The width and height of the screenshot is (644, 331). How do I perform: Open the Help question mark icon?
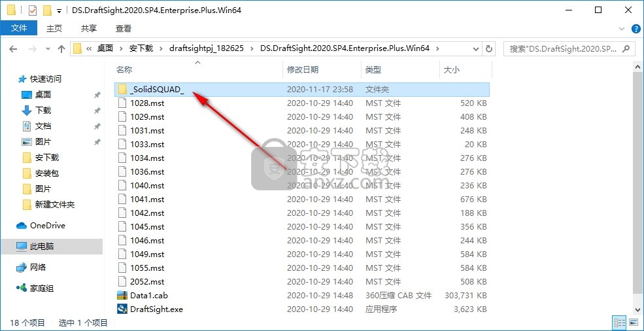[x=635, y=29]
